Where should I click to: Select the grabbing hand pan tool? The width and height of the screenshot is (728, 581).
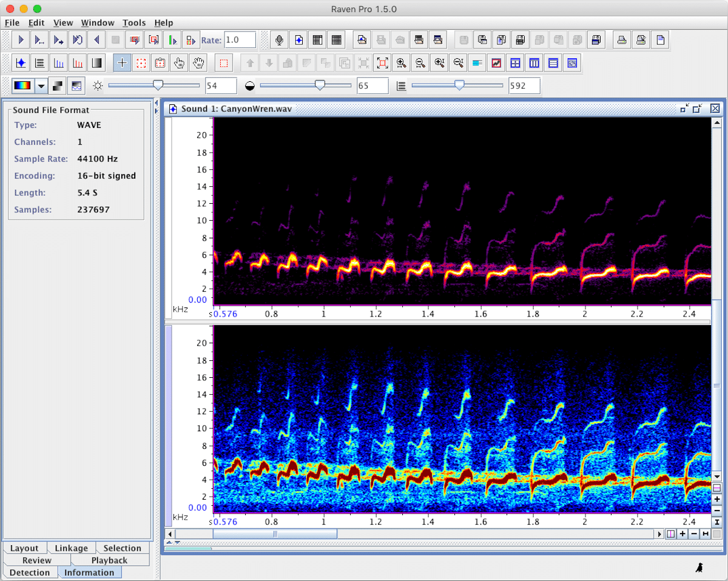click(198, 63)
